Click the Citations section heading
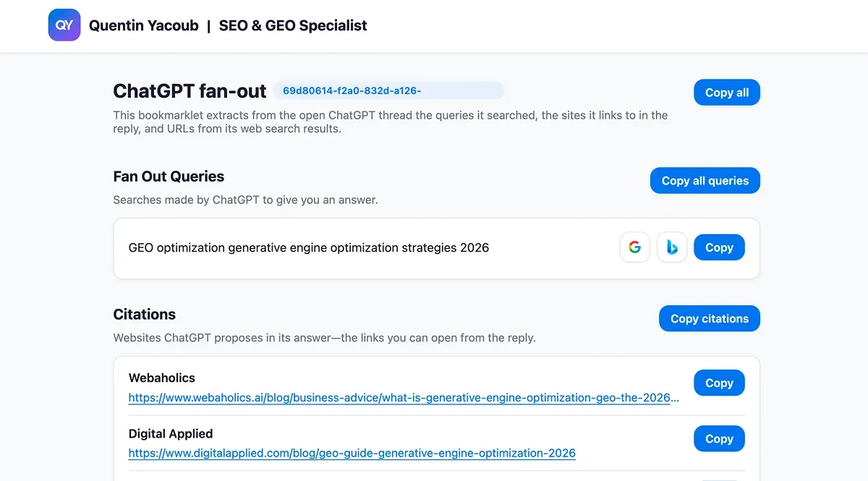The image size is (868, 481). 144,314
